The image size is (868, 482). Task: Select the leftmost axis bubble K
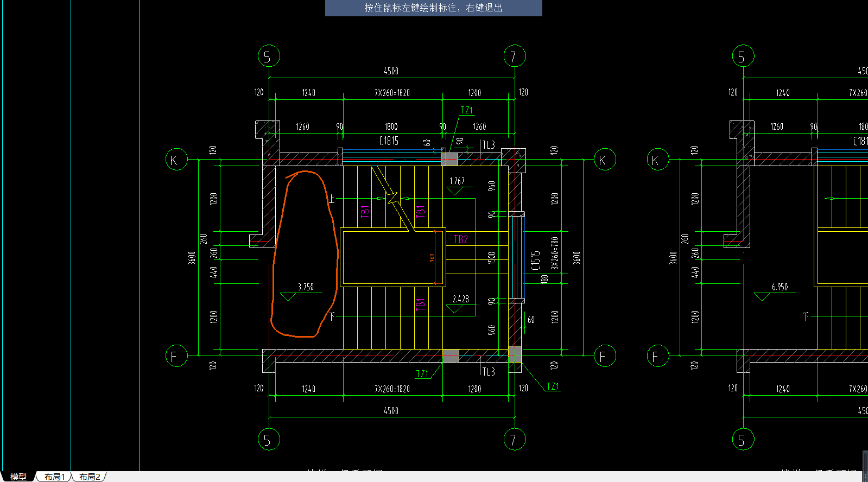176,159
